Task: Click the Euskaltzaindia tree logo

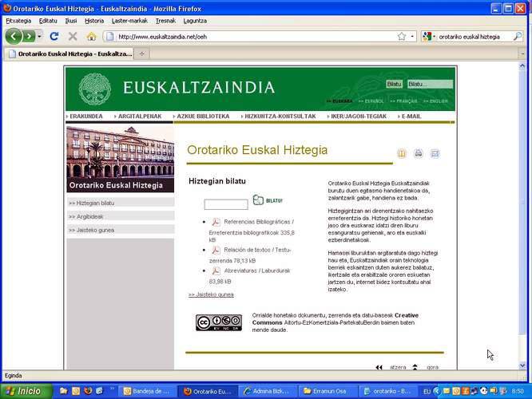Action: (x=95, y=89)
